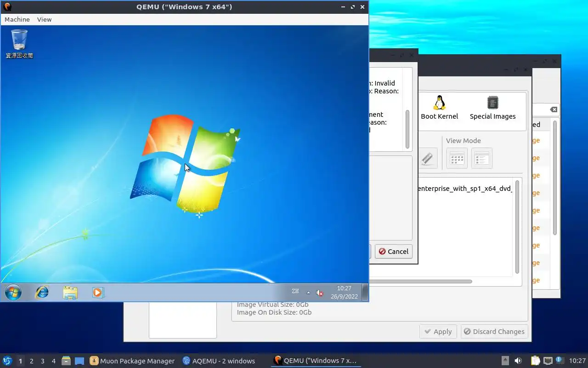Click Cancel in the AQEMU error dialog
This screenshot has height=368, width=588.
[394, 252]
